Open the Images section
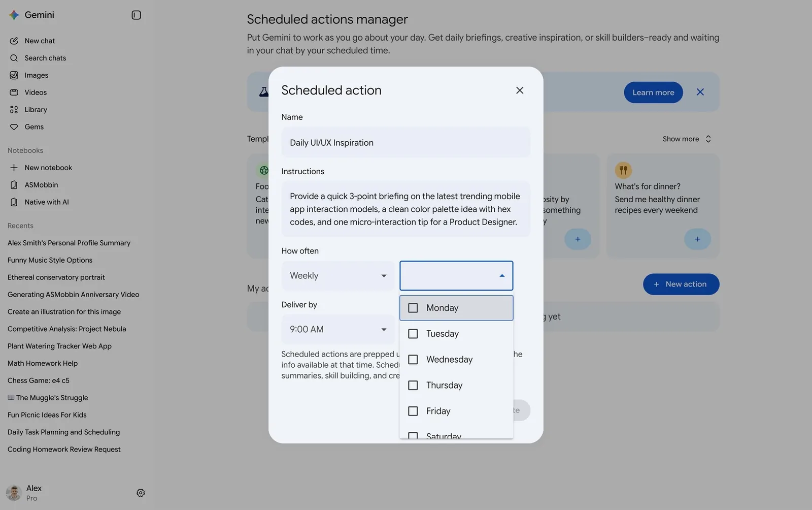 [x=37, y=75]
